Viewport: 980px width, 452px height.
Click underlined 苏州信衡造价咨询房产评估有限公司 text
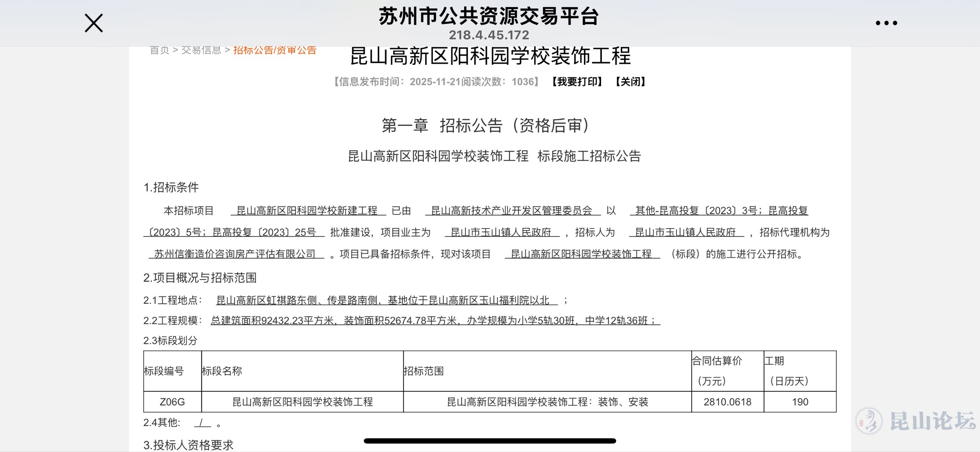point(235,254)
